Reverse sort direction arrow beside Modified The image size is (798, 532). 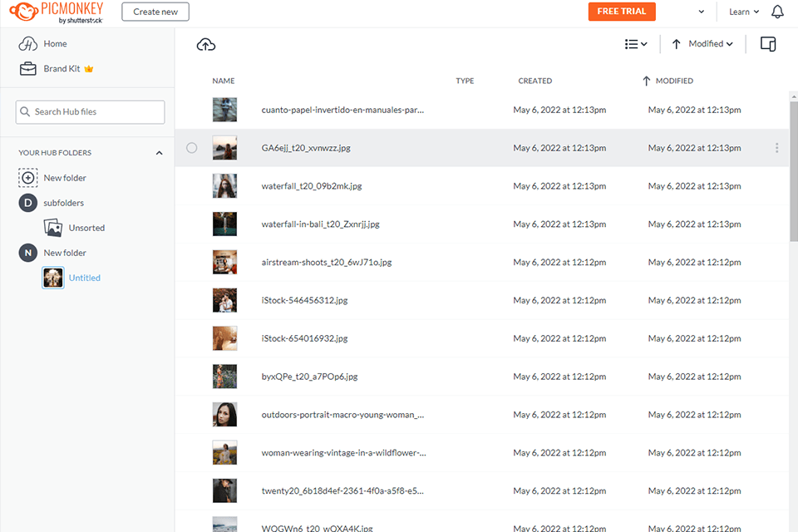coord(676,44)
